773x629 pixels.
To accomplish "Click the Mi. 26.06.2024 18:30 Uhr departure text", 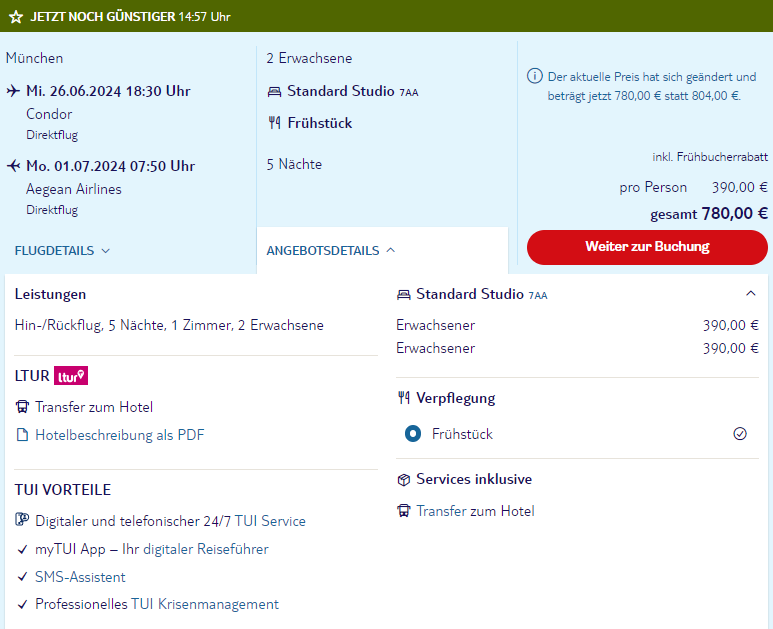I will 108,91.
